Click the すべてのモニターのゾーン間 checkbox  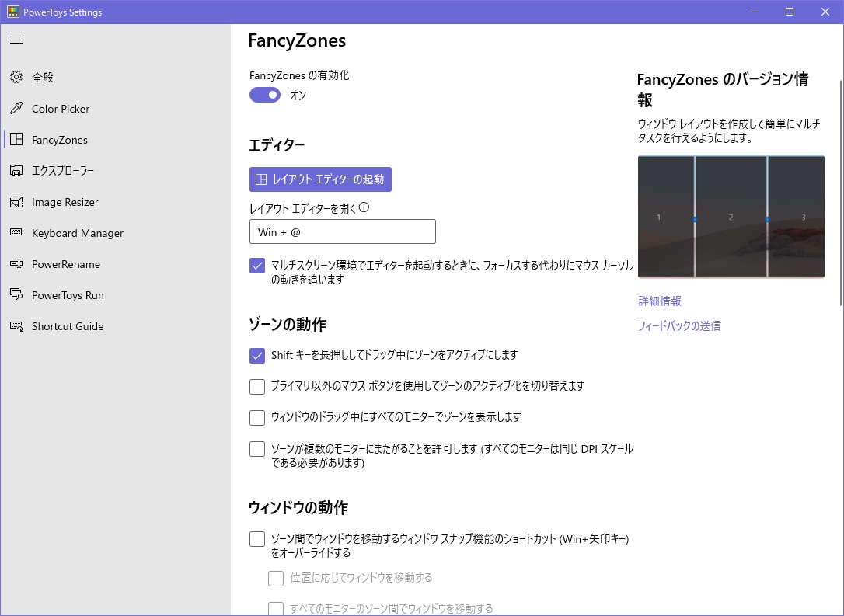click(276, 609)
